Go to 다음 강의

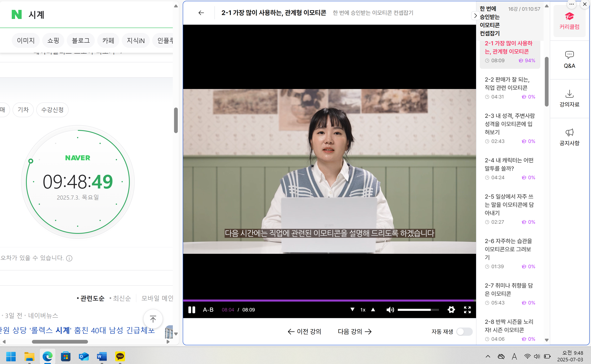pos(354,331)
